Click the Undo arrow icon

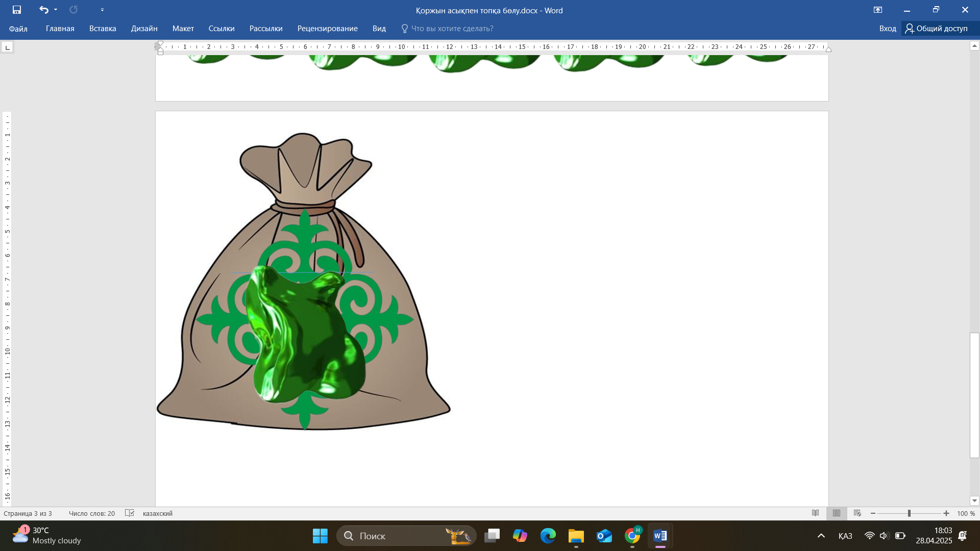[43, 10]
